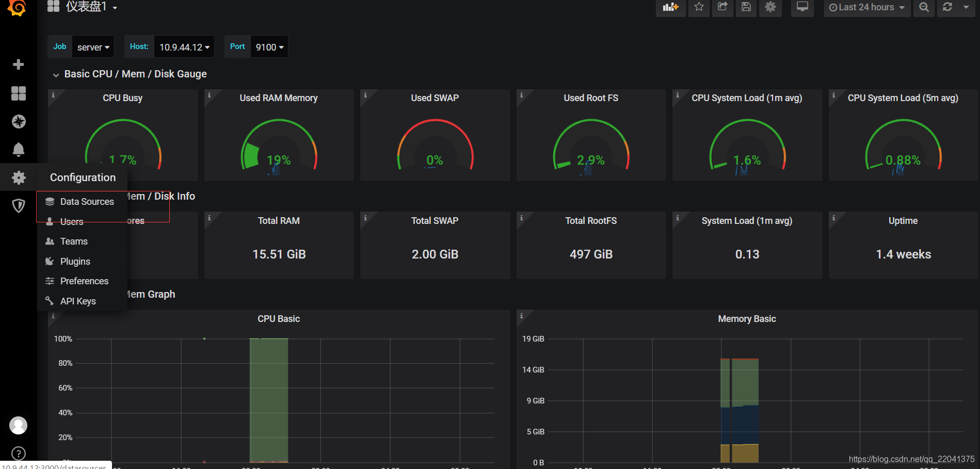Open the Last 24 hours time picker
The height and width of the screenshot is (469, 980).
[867, 7]
